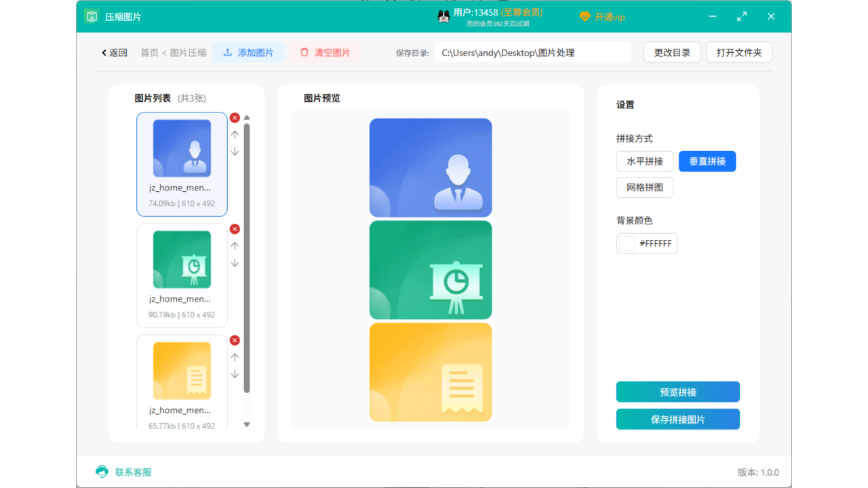Viewport: 868px width, 488px height.
Task: Delete the yellow image using red X icon
Action: (235, 340)
